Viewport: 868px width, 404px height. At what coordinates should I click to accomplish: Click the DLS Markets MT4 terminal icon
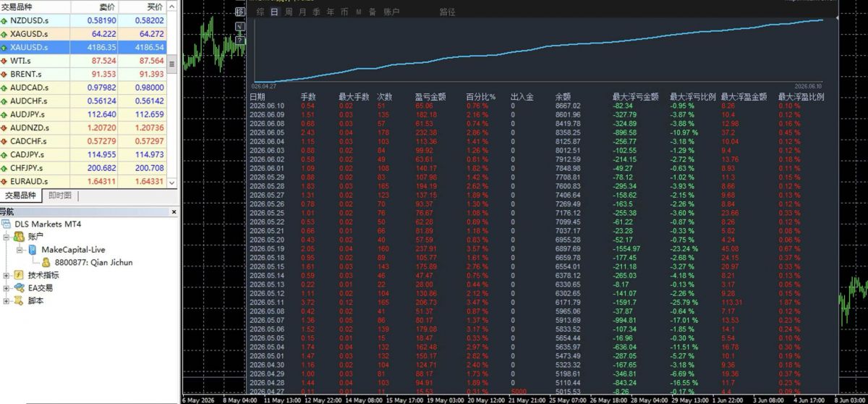[7, 224]
